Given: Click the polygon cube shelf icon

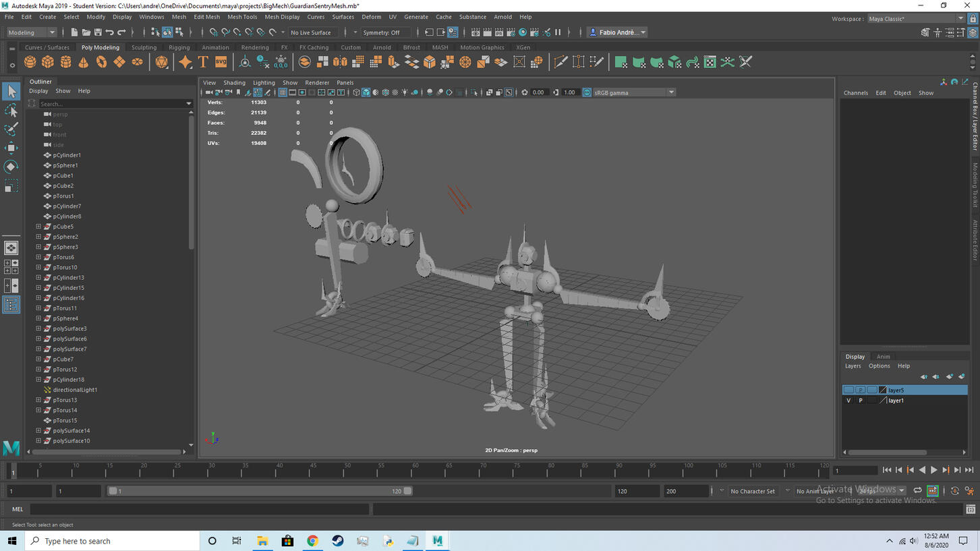Looking at the screenshot, I should click(48, 62).
